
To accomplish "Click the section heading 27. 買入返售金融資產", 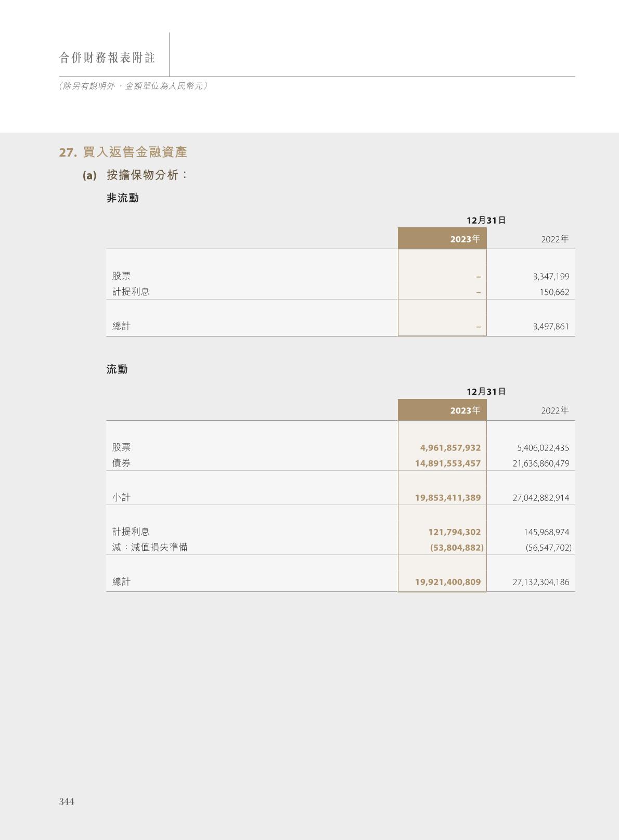I will 123,152.
